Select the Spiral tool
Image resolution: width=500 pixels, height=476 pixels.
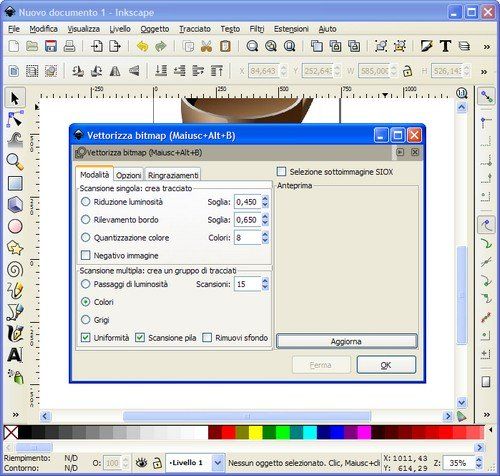tap(15, 269)
